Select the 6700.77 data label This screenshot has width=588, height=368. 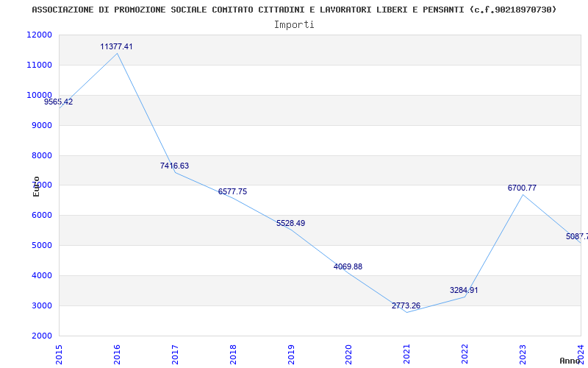[x=522, y=188]
